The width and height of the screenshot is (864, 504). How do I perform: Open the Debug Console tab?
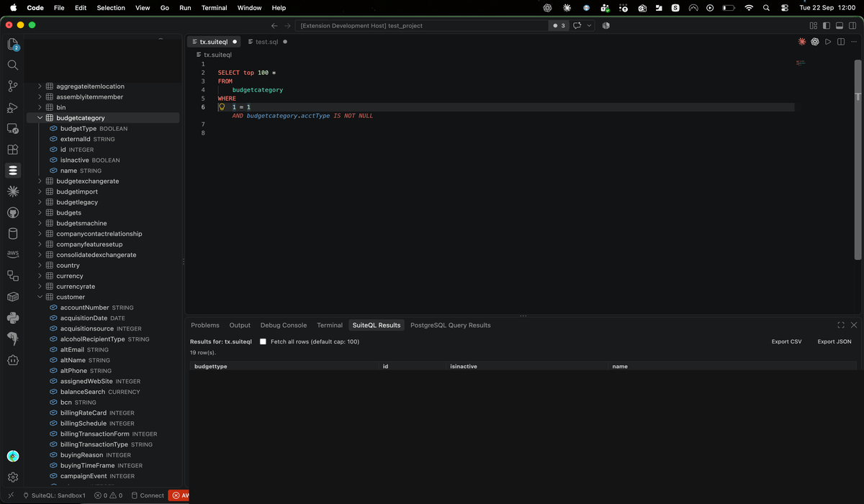(x=284, y=325)
